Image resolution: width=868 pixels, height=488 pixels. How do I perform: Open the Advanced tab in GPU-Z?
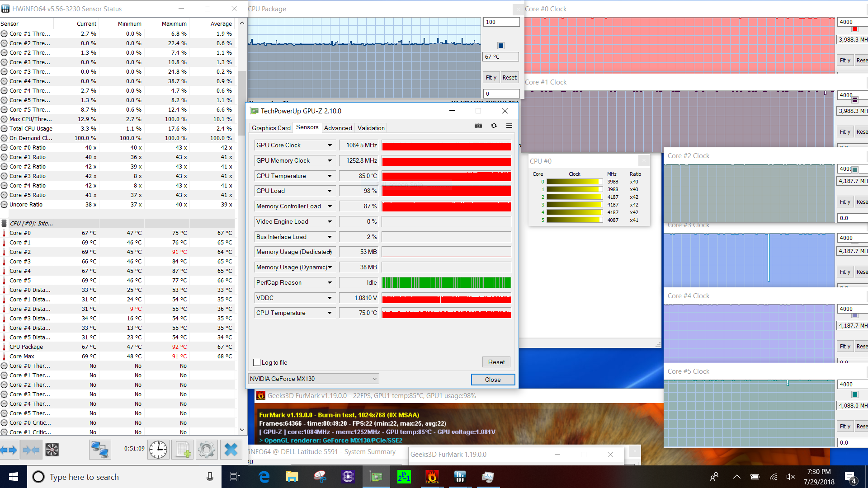pyautogui.click(x=338, y=128)
